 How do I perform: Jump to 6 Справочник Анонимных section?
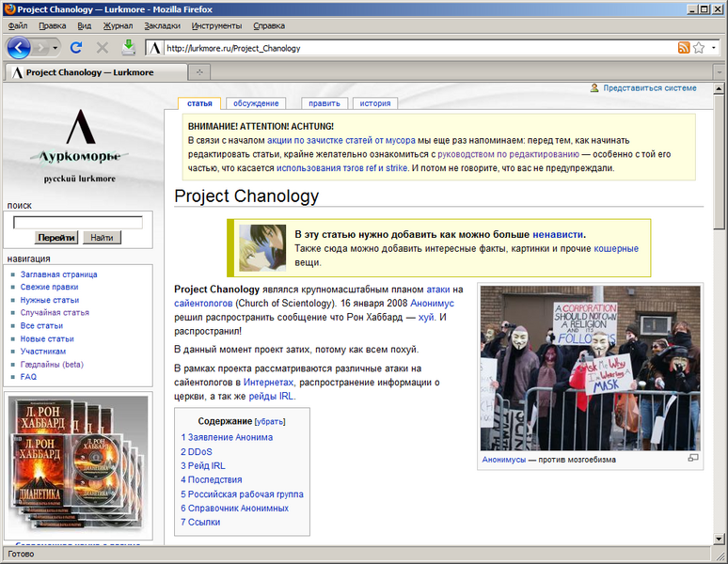tap(234, 508)
